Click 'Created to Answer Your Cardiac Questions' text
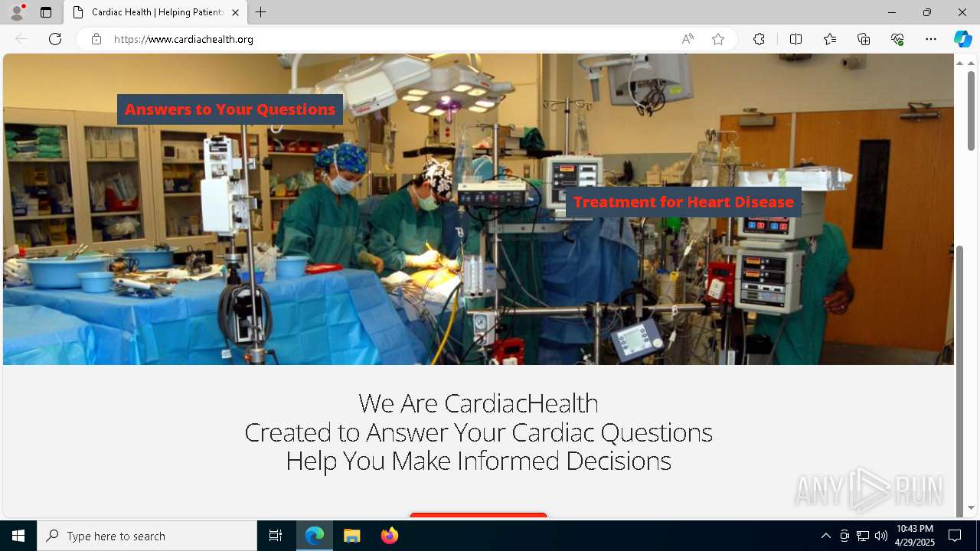Image resolution: width=980 pixels, height=551 pixels. click(479, 432)
